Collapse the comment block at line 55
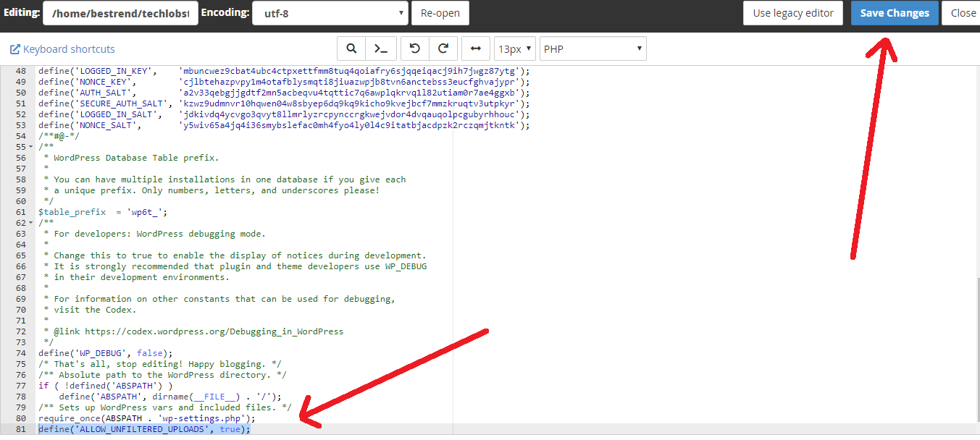Screen dimensions: 980x440 tap(30, 147)
